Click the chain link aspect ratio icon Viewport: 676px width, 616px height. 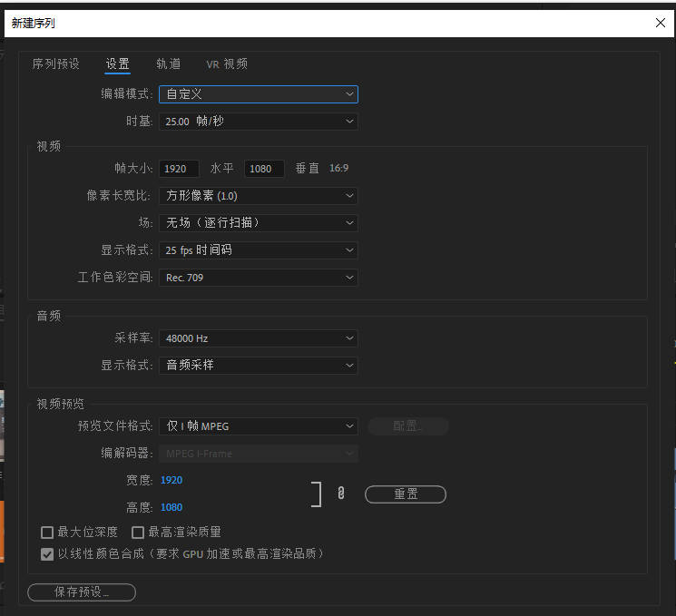(341, 494)
